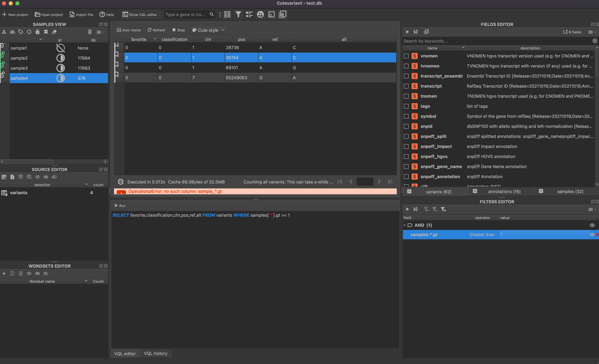Open the smiley style icon in toolbar
The image size is (599, 364).
pyautogui.click(x=260, y=14)
